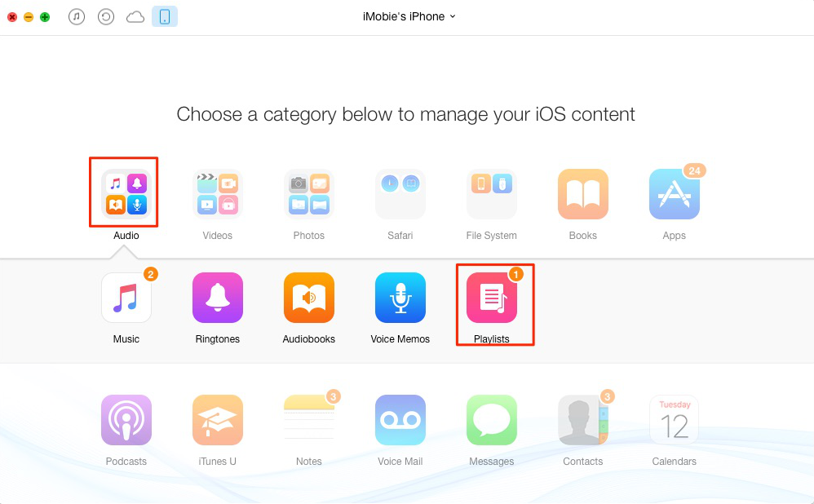
Task: Open Audiobooks category
Action: pos(309,298)
